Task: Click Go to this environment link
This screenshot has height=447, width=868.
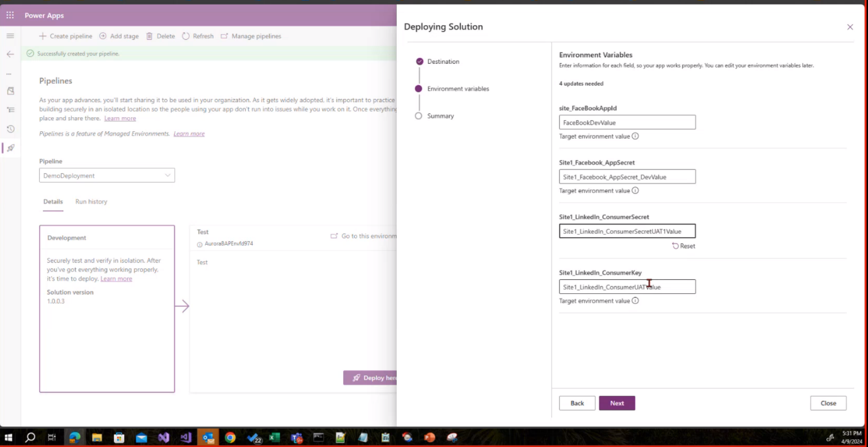Action: click(364, 236)
